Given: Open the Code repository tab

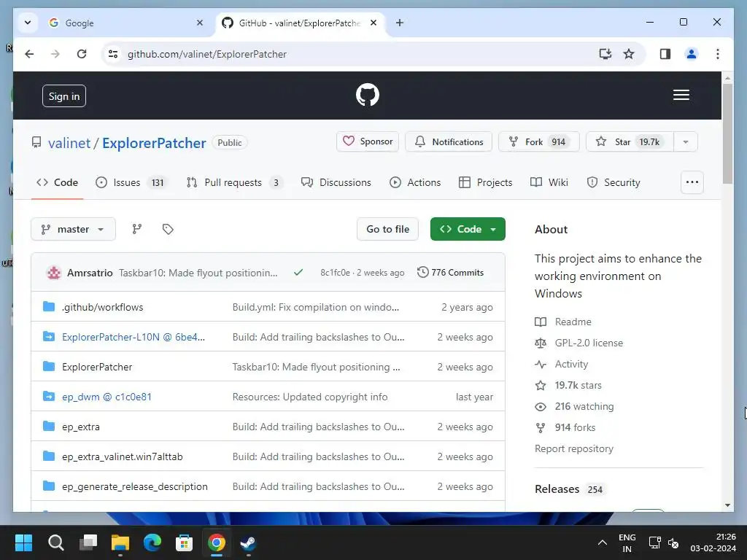Looking at the screenshot, I should coord(57,182).
